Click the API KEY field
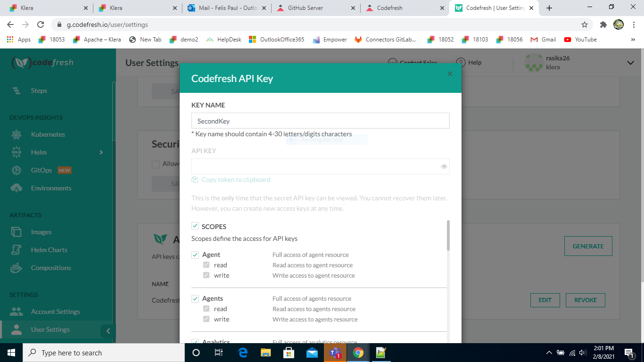 (x=320, y=166)
